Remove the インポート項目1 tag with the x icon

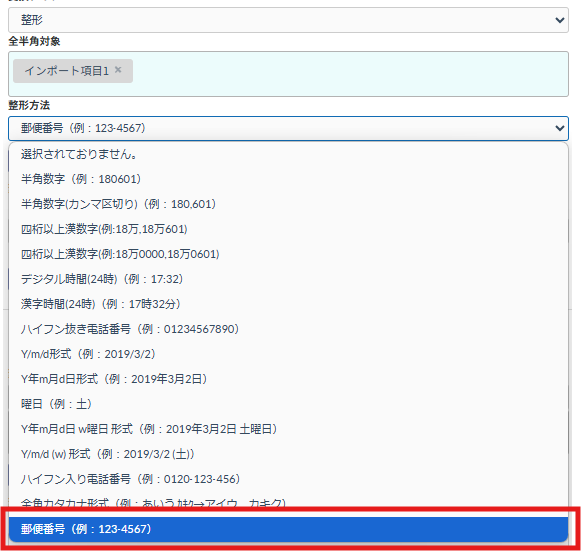118,70
